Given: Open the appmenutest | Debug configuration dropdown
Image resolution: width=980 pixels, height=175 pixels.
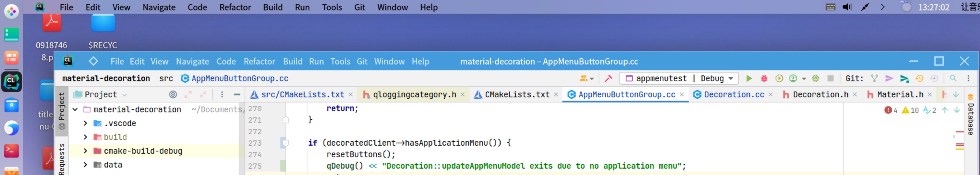Looking at the screenshot, I should tap(679, 79).
